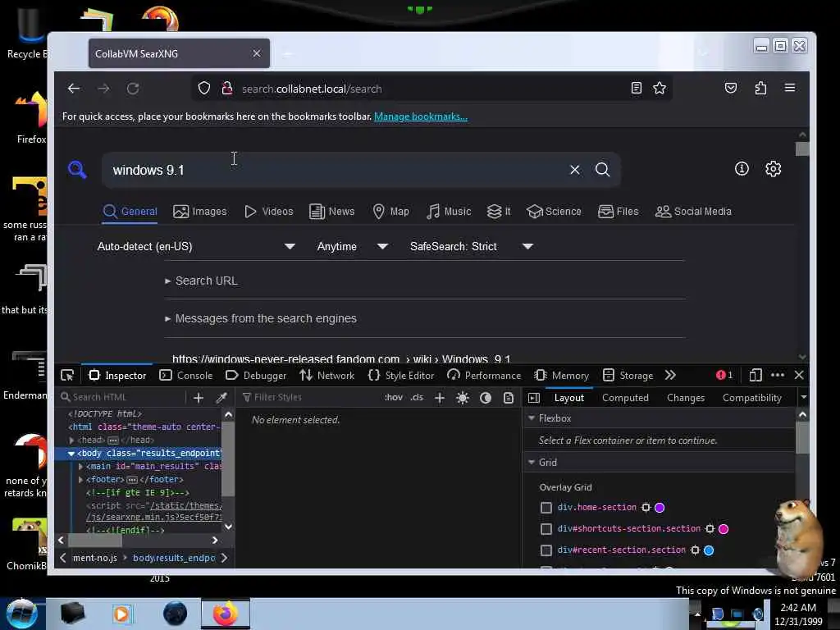The height and width of the screenshot is (630, 840).
Task: Toggle the :hov pseudo-class panel
Action: (x=393, y=398)
